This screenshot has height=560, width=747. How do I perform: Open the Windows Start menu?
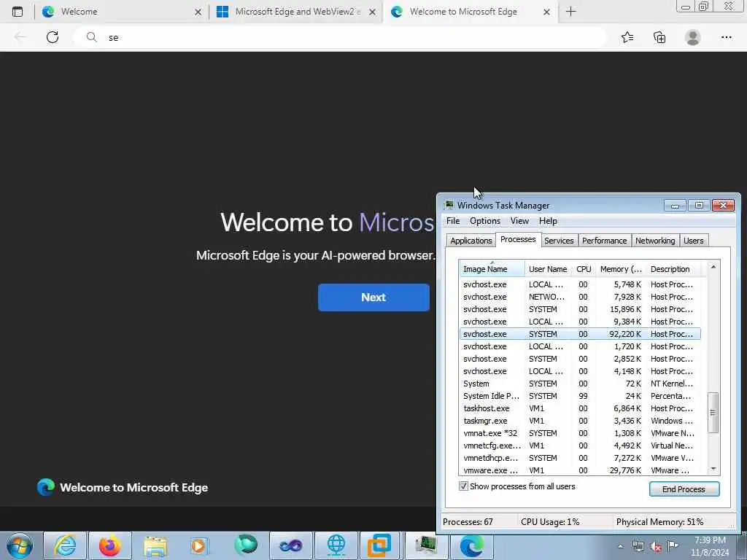click(20, 545)
